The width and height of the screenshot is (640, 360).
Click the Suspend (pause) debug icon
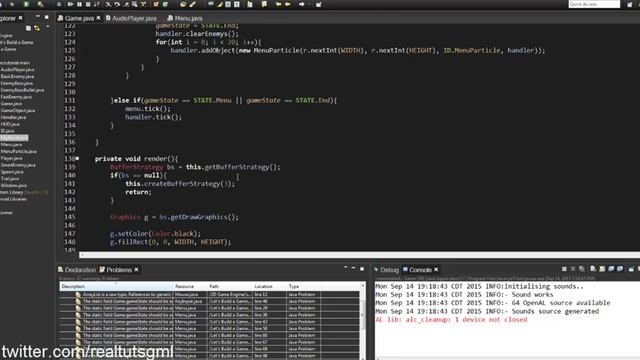point(79,4)
